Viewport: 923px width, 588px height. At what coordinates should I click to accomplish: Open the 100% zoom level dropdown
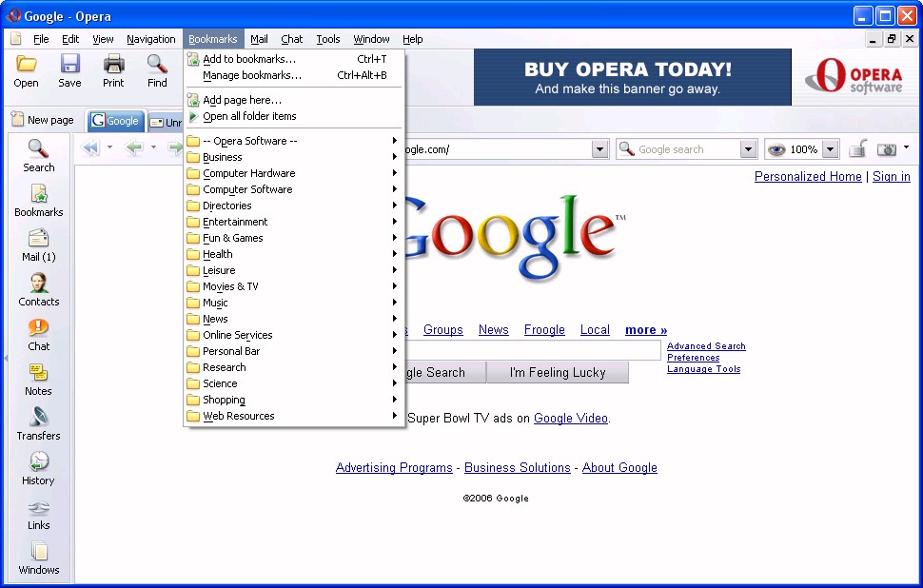pyautogui.click(x=830, y=149)
